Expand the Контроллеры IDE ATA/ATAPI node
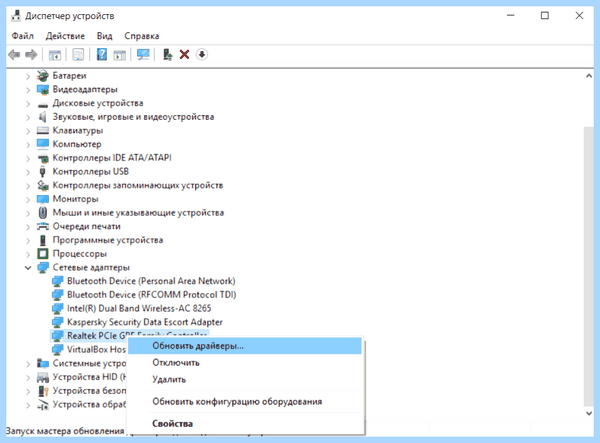Image resolution: width=600 pixels, height=443 pixels. pos(28,158)
